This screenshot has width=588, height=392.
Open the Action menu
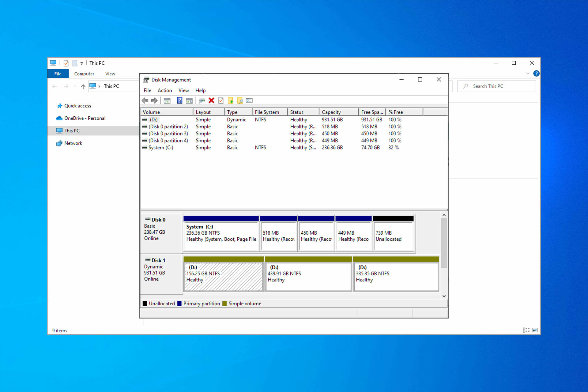coord(165,90)
